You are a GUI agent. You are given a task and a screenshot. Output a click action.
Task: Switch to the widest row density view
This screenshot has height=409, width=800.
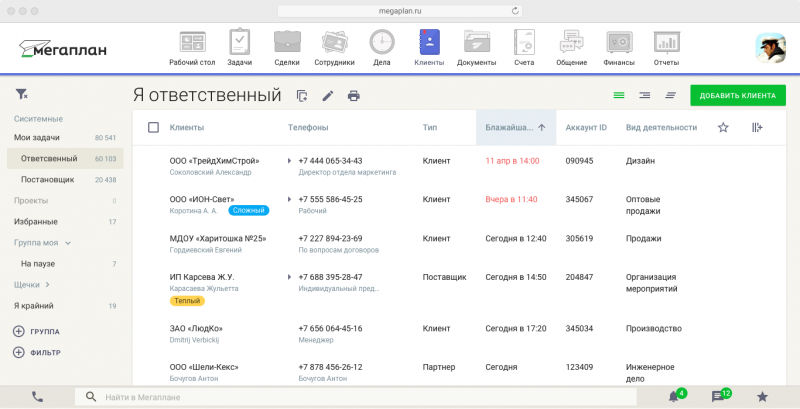619,95
